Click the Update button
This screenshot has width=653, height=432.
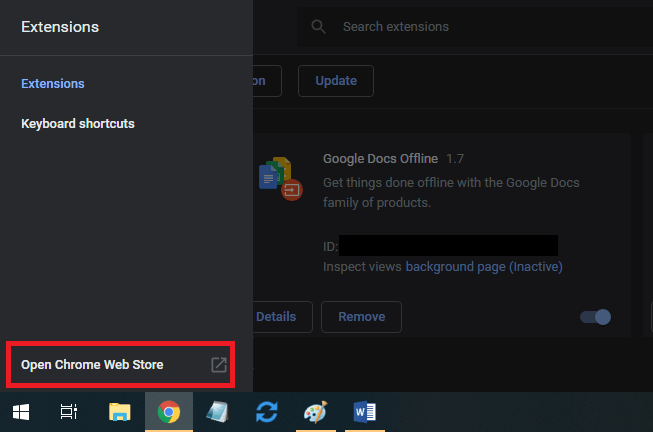tap(335, 81)
